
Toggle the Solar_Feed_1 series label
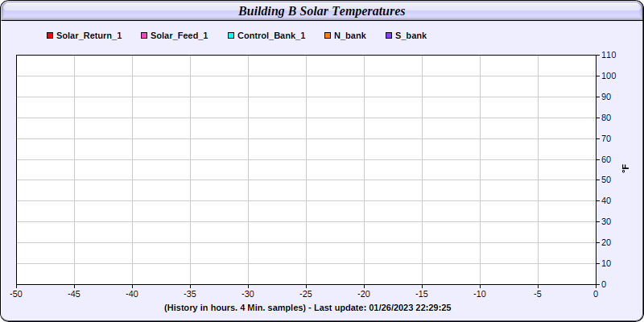click(179, 35)
